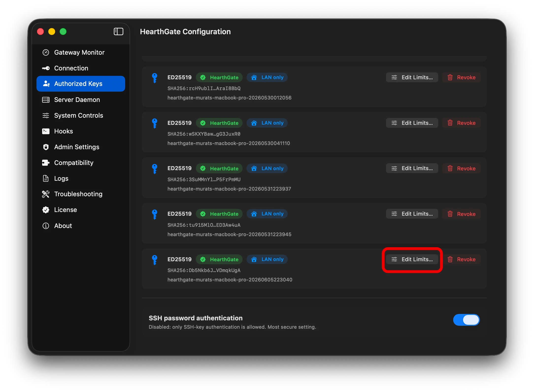Viewport: 534px width, 392px height.
Task: Select fingerprint SHA256:tu915MlO…ED3Aw4uA
Action: [x=204, y=225]
